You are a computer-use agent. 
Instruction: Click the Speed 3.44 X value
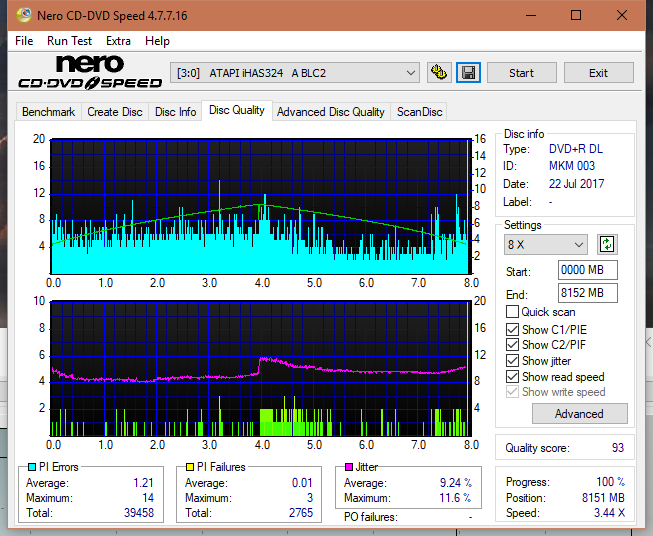point(609,513)
